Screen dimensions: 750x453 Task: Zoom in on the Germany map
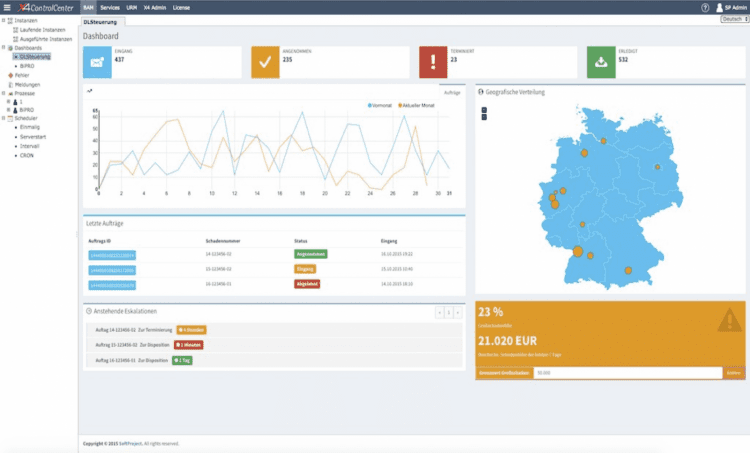tap(484, 108)
